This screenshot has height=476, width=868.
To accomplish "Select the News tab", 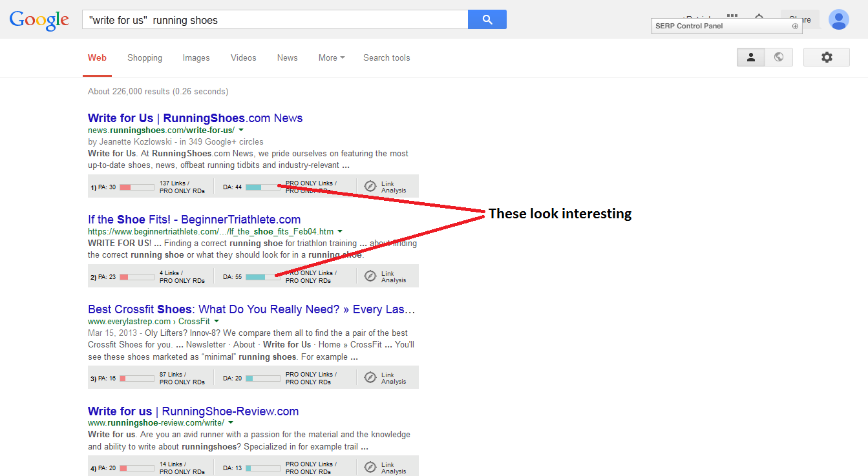I will pos(288,57).
